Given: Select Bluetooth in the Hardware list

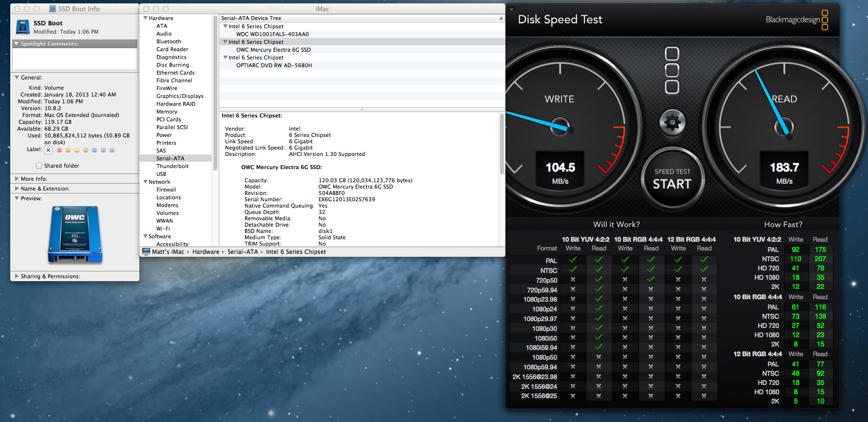Looking at the screenshot, I should click(169, 41).
